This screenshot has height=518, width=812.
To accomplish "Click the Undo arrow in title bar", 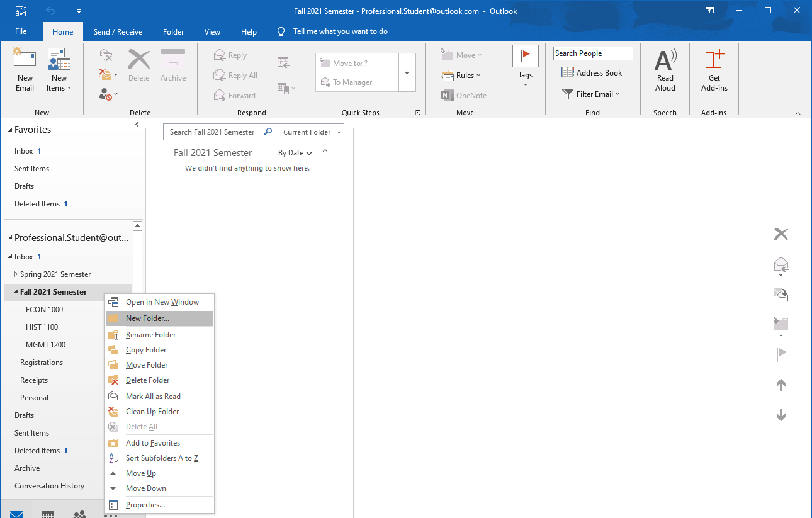I will pyautogui.click(x=50, y=11).
